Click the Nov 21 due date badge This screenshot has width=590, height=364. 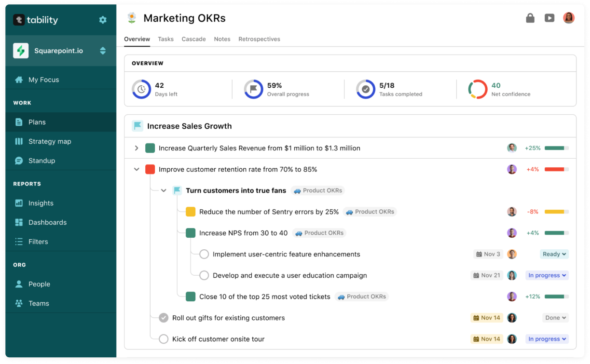tap(487, 275)
